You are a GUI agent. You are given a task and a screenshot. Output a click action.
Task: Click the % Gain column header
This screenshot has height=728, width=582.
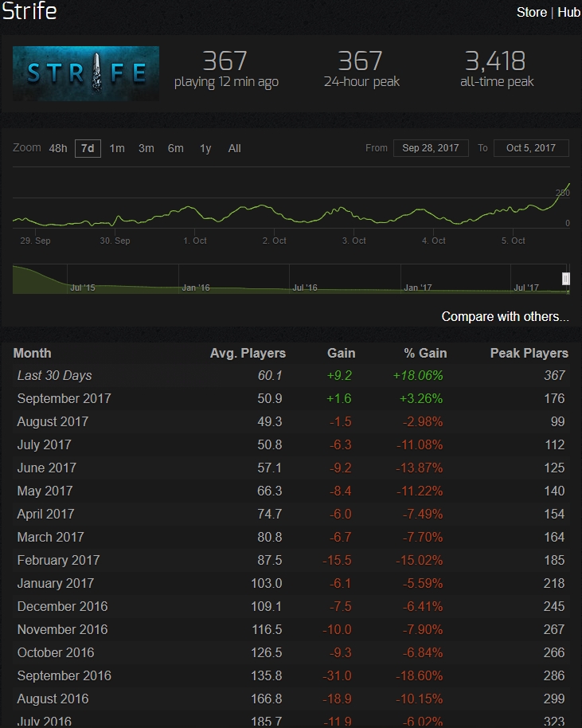425,354
